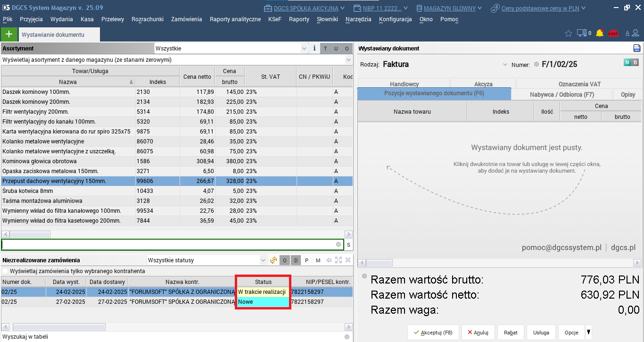Click the gear icon next to Numer field
This screenshot has width=644, height=342.
[x=536, y=64]
